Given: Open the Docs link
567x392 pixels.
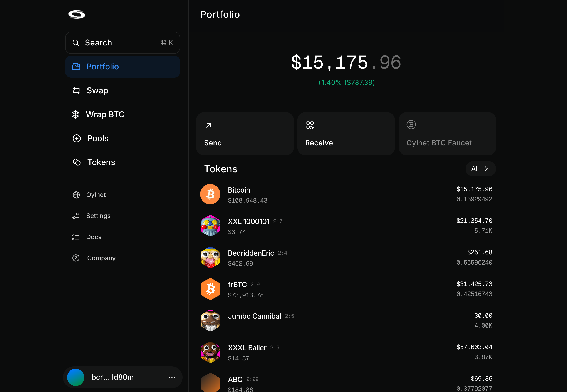Looking at the screenshot, I should point(122,237).
